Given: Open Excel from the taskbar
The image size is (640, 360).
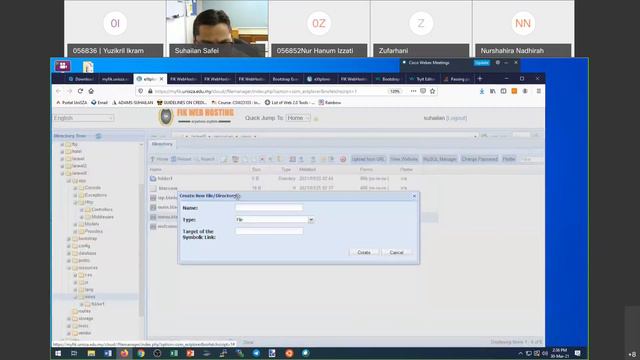Looking at the screenshot, I should 174,353.
